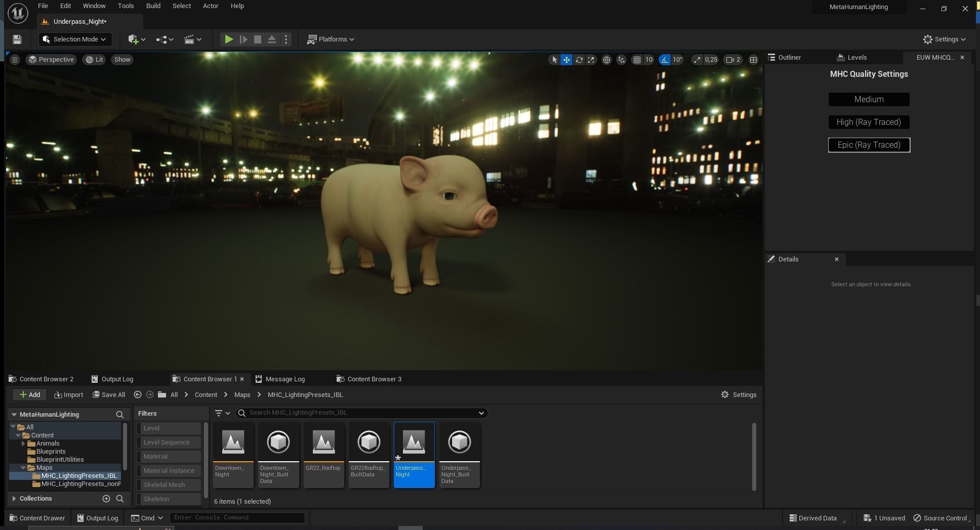
Task: Open the quick add content icon
Action: click(x=137, y=39)
